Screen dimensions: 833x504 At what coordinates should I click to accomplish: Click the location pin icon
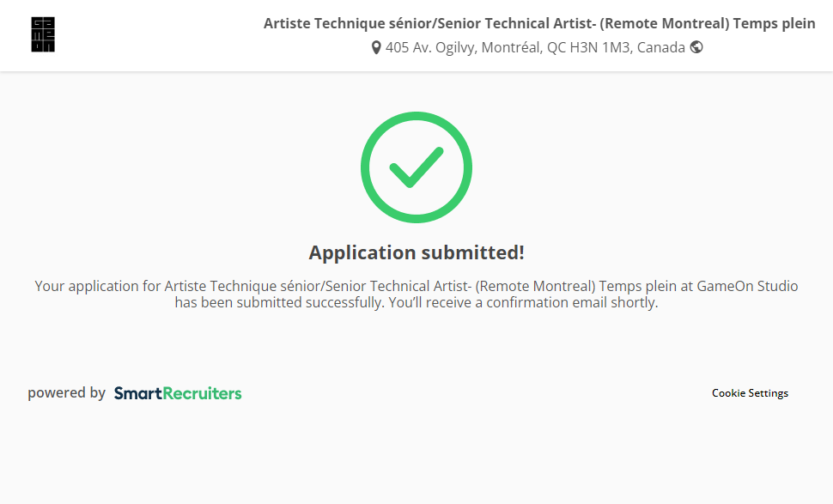(x=376, y=48)
